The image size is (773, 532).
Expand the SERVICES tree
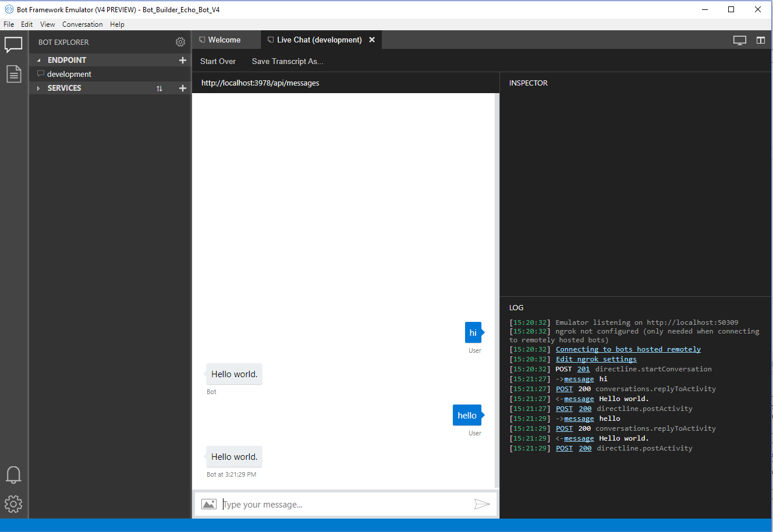click(x=39, y=88)
